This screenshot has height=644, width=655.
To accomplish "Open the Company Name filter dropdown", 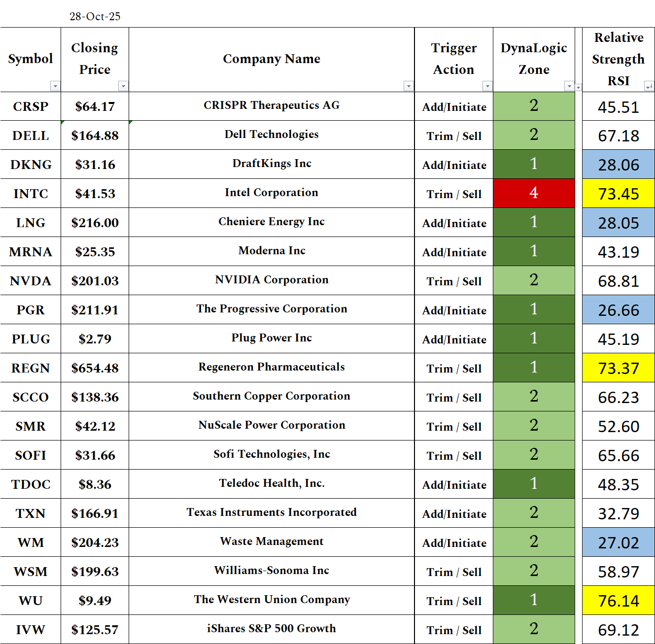I will [x=409, y=86].
